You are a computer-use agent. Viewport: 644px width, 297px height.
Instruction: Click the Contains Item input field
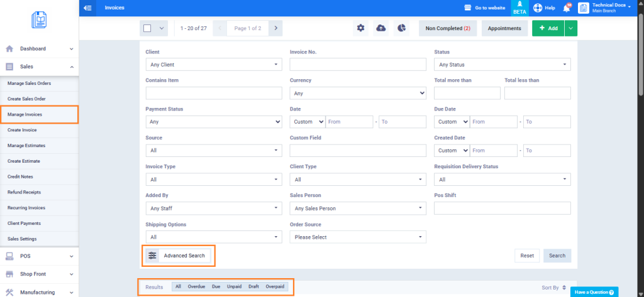click(214, 93)
